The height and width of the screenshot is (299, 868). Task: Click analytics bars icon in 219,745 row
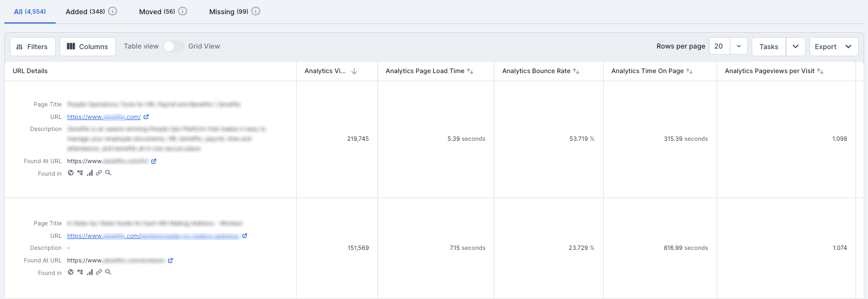pos(90,173)
